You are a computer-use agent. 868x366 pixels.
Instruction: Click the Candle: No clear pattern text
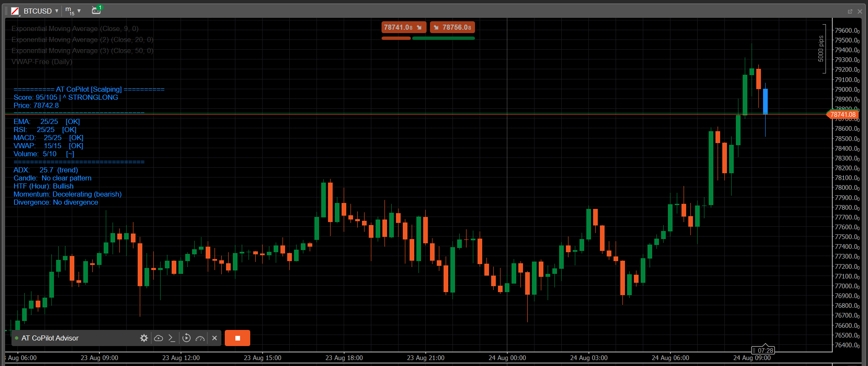click(x=52, y=178)
